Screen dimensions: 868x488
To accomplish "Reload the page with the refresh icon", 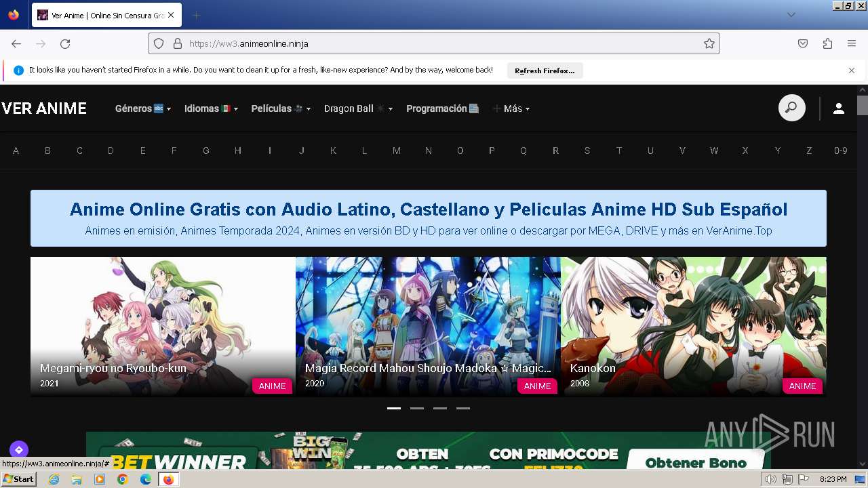I will [x=65, y=43].
